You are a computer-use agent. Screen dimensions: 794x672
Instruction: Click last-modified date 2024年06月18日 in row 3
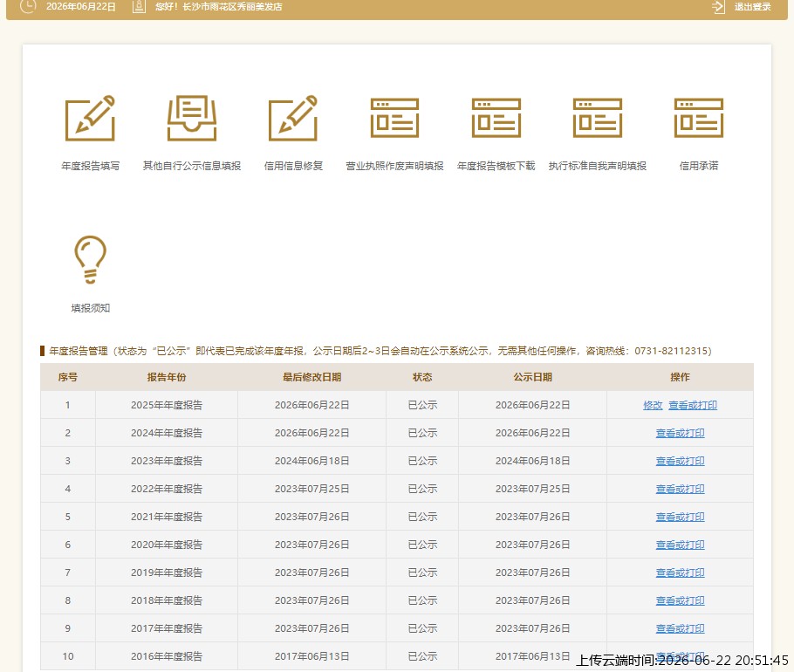point(312,461)
